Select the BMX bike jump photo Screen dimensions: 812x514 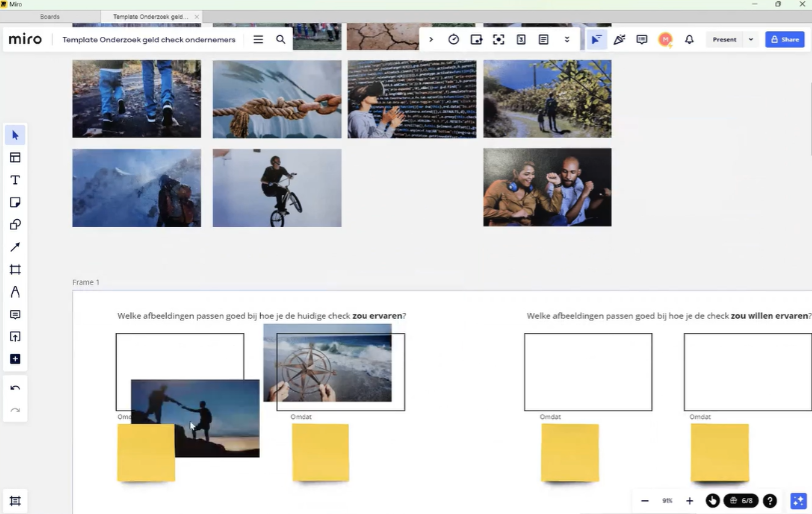tap(277, 188)
